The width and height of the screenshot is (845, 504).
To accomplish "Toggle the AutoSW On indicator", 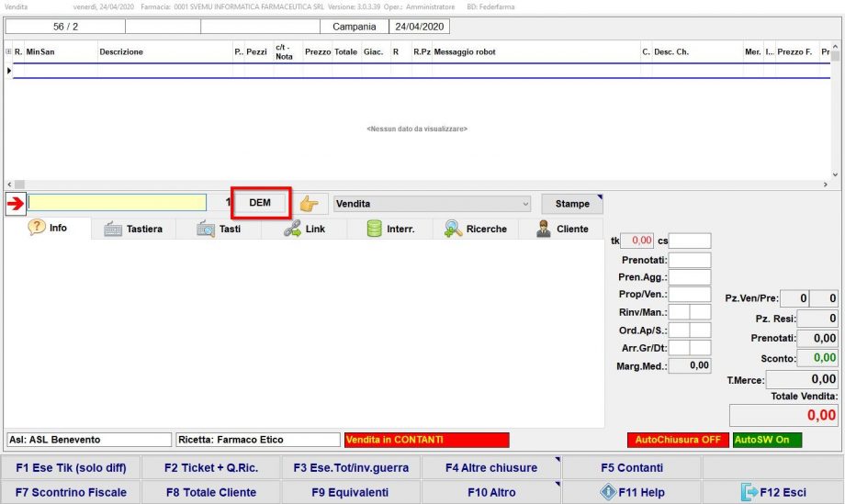I will tap(767, 440).
